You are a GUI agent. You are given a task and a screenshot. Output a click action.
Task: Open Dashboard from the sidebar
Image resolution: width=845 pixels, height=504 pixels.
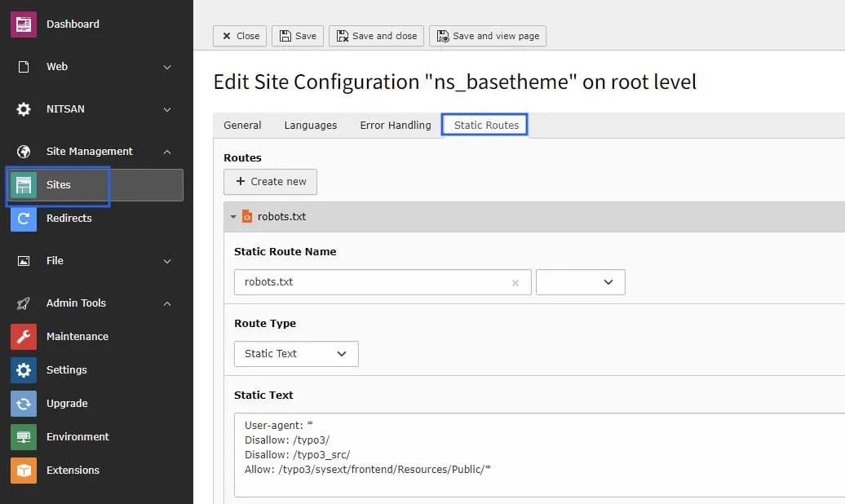(x=73, y=24)
